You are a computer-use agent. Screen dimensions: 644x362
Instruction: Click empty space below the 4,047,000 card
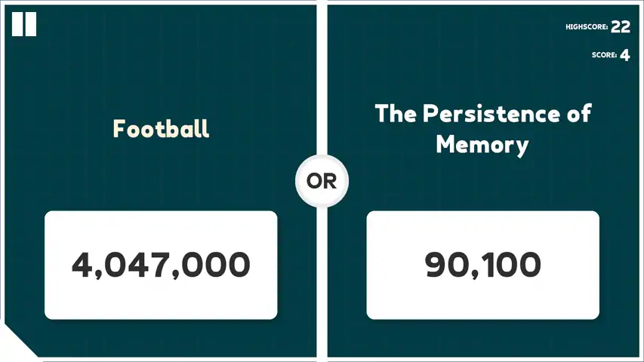click(x=161, y=337)
